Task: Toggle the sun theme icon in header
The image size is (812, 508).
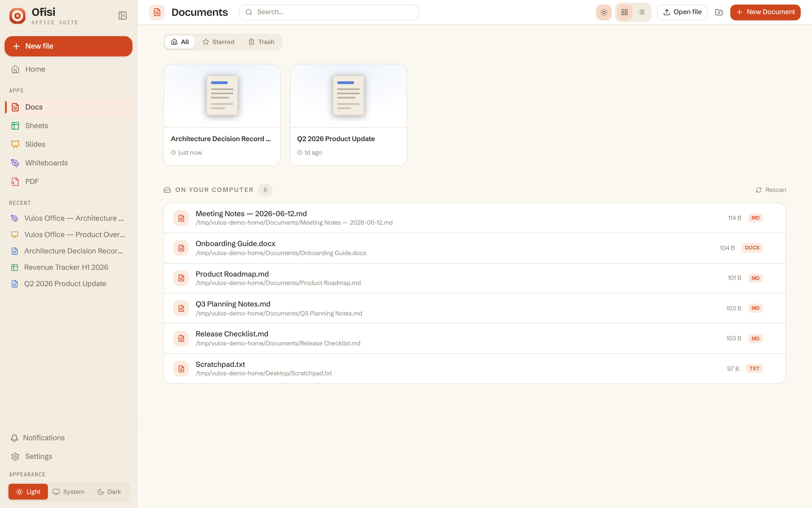Action: click(604, 12)
